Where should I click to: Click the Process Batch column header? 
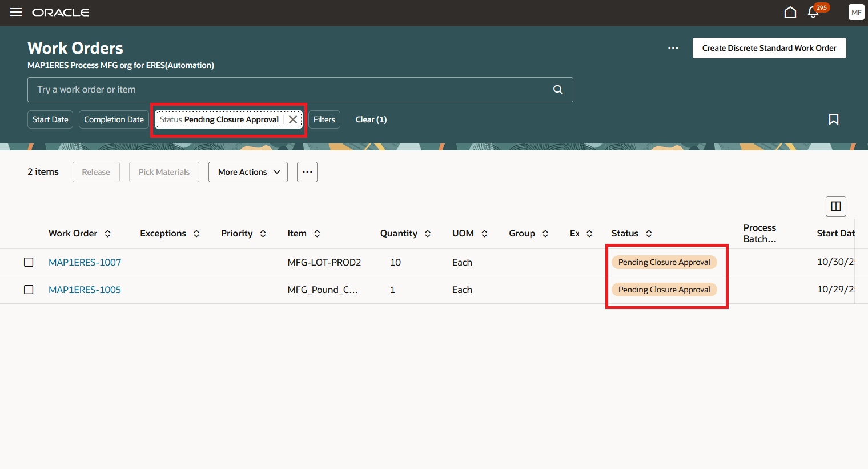(x=759, y=233)
